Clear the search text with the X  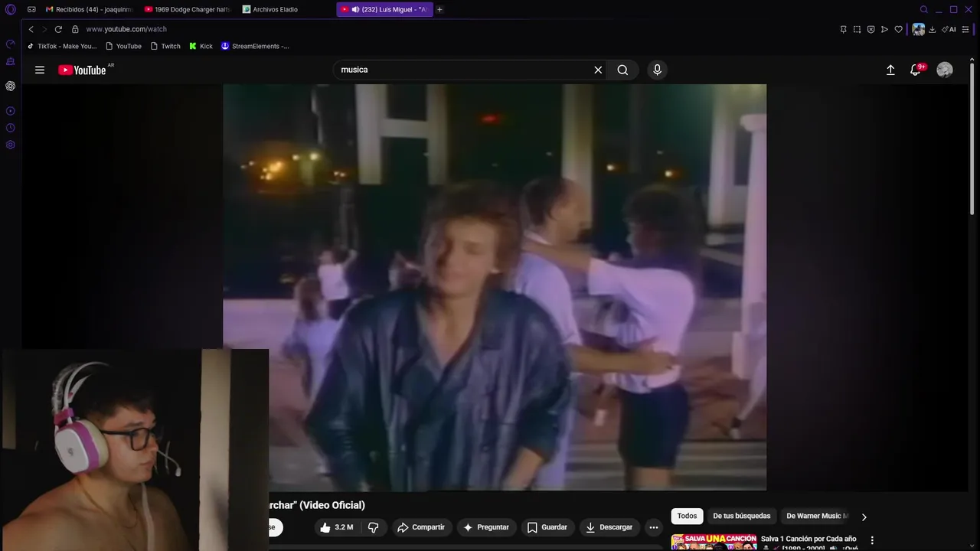(598, 70)
